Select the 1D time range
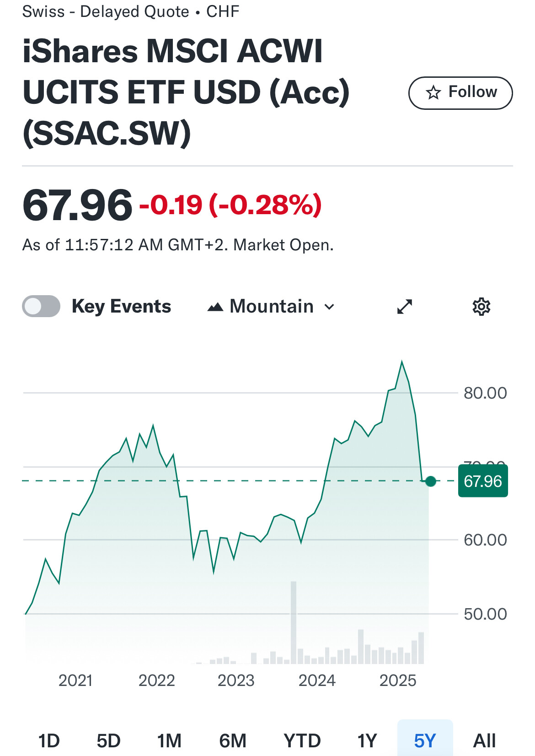Screen dimensions: 535x756 tap(49, 740)
